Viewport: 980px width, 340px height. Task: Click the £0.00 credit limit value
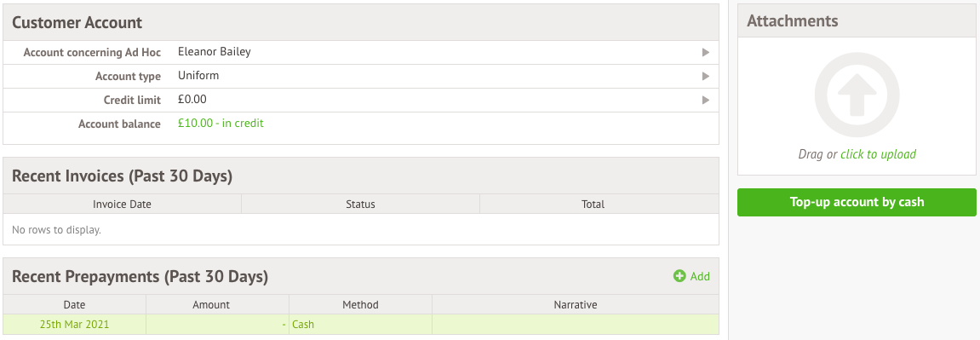(192, 99)
